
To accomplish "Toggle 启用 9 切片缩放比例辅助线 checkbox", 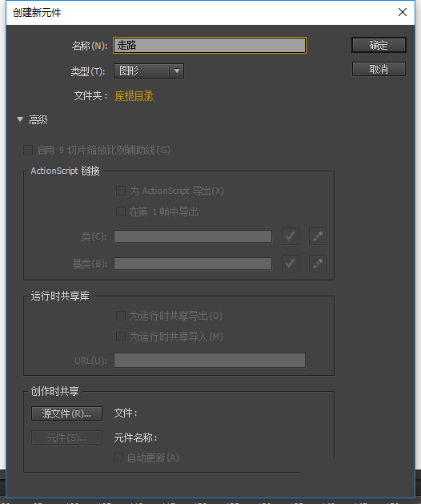I will 28,150.
